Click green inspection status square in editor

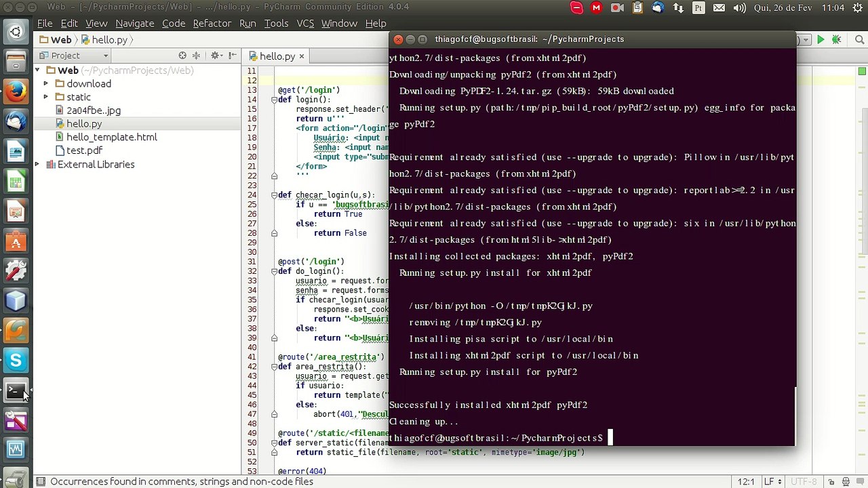click(862, 71)
